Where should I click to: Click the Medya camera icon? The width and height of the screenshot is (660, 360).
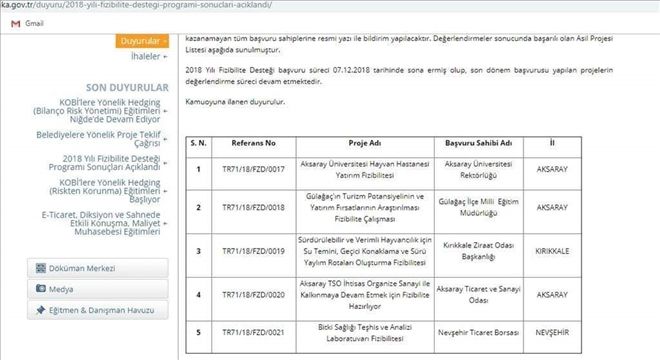pyautogui.click(x=41, y=288)
